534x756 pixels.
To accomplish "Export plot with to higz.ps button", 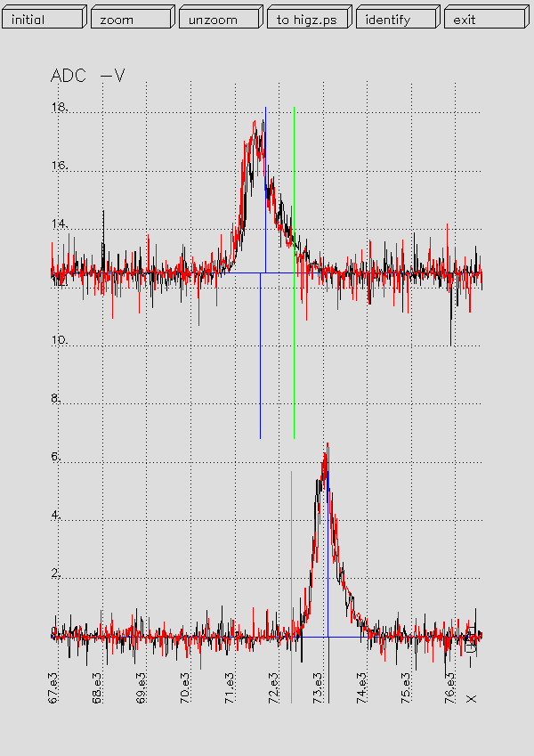I will 307,19.
